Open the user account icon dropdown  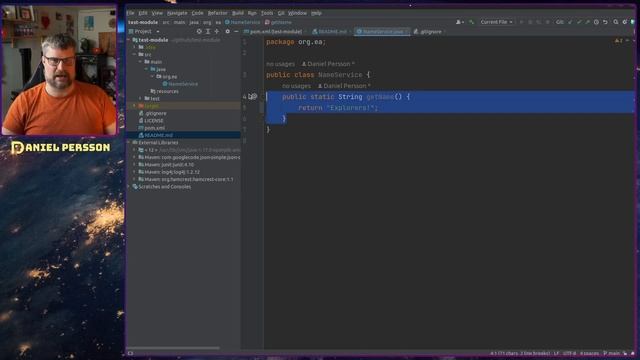tap(460, 22)
